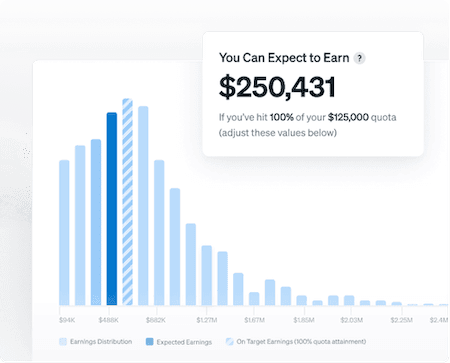Click the $250,431 expected earnings value

pos(277,88)
